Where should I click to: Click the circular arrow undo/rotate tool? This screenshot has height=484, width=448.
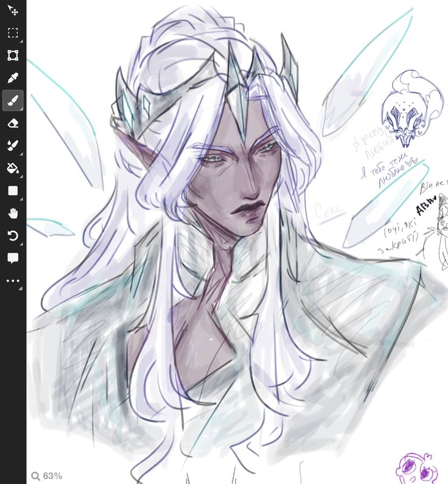click(x=13, y=236)
